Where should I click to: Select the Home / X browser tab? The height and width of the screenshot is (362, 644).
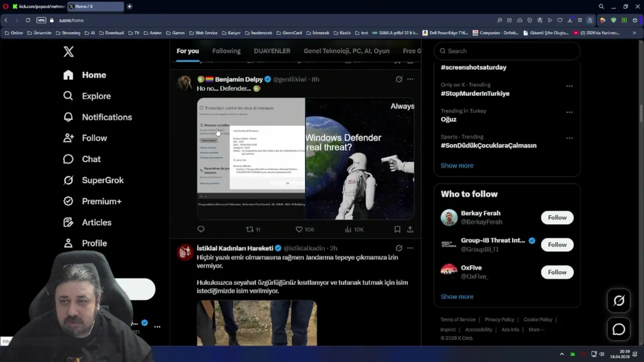coord(96,7)
